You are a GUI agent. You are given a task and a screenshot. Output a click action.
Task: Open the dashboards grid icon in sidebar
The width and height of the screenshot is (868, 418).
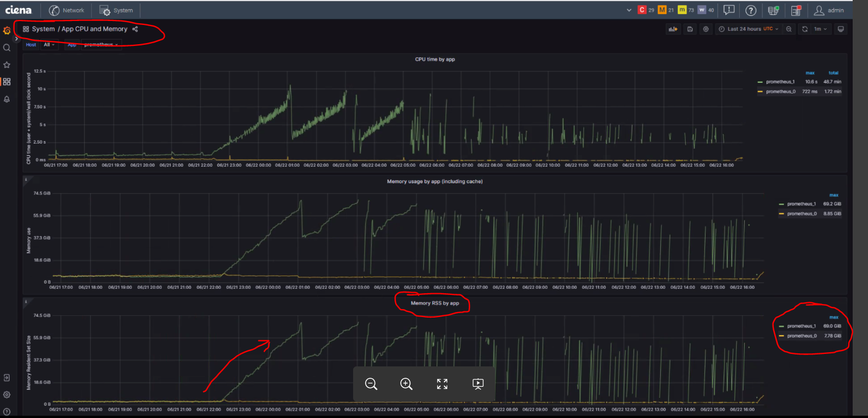[7, 82]
